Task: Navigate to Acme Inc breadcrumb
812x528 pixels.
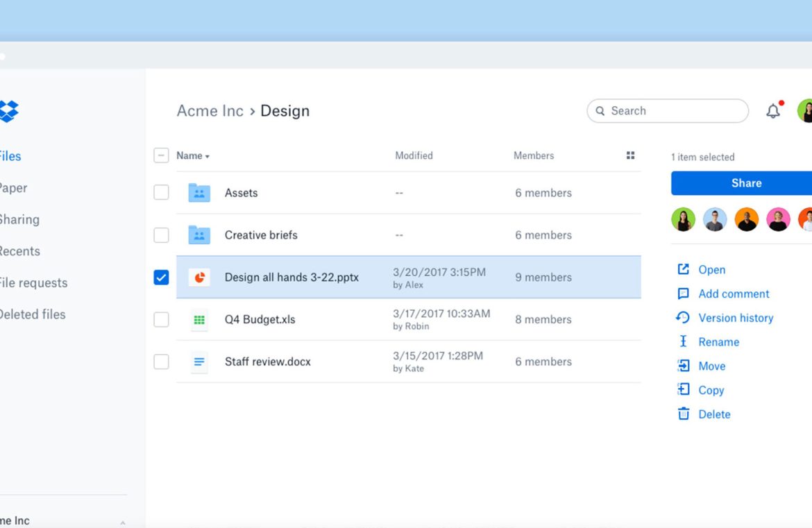Action: 210,111
